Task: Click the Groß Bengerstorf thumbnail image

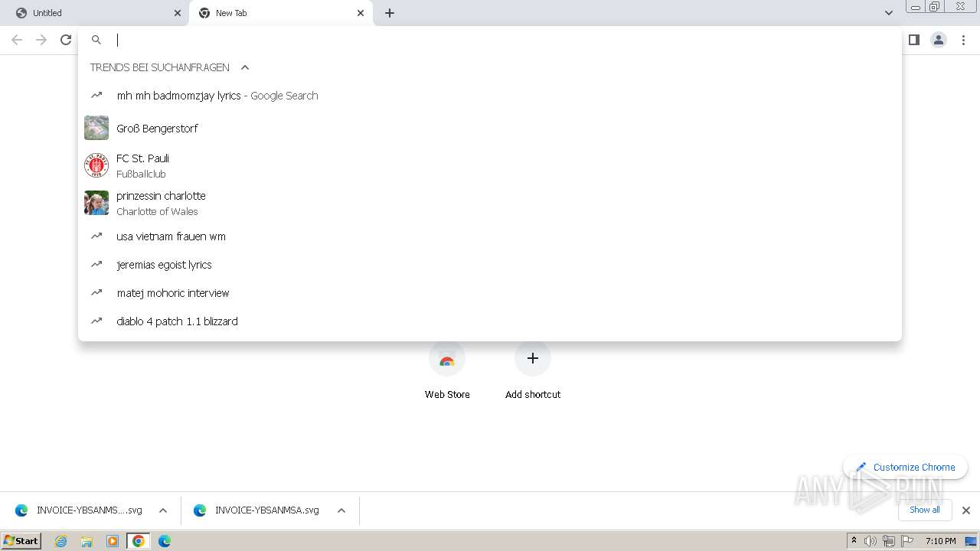Action: click(96, 128)
